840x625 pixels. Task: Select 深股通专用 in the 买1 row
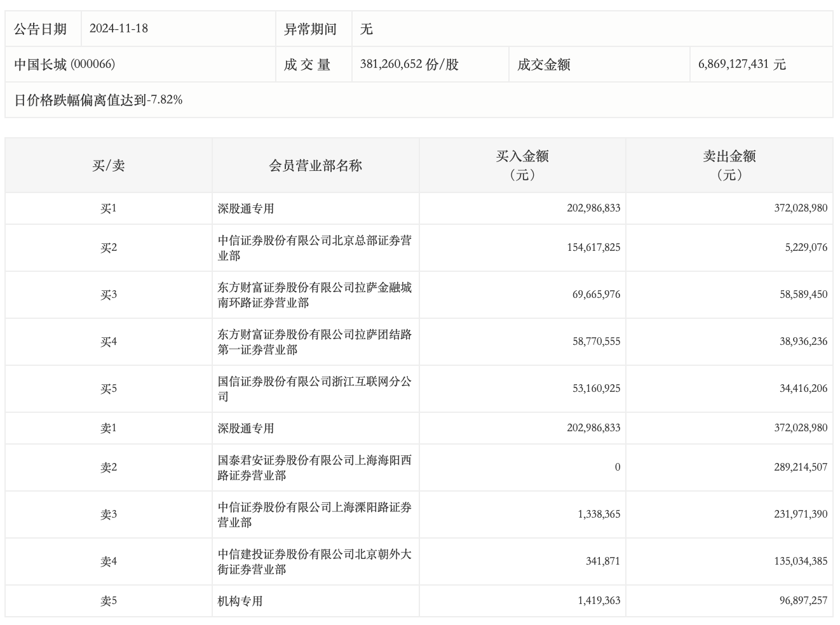(x=246, y=208)
